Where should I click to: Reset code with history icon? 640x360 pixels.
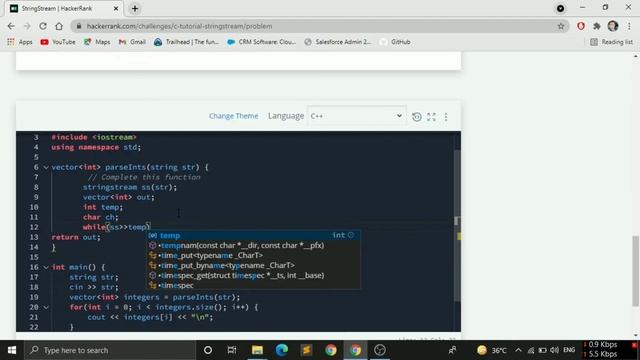click(x=416, y=117)
